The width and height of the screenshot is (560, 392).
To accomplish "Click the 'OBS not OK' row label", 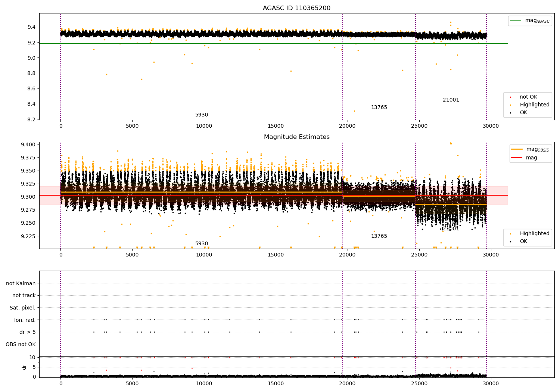I will pyautogui.click(x=21, y=344).
